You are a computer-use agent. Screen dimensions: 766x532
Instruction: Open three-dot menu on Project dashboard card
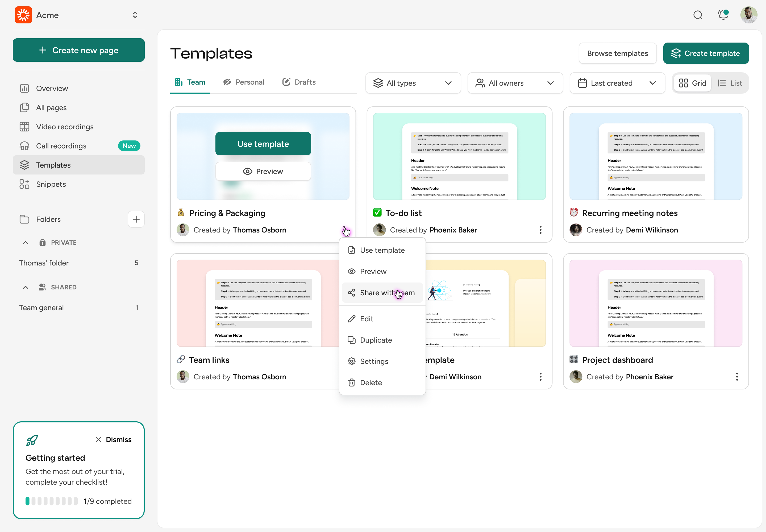pos(737,377)
